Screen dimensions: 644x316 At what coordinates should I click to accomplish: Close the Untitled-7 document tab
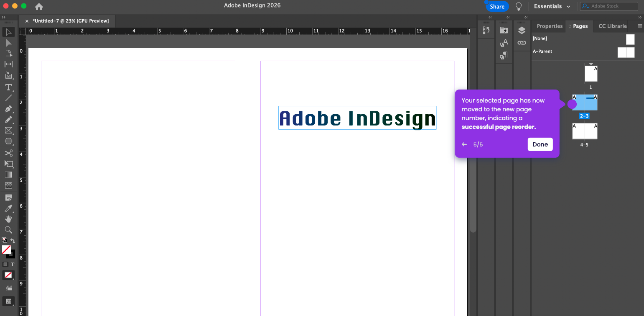click(27, 21)
